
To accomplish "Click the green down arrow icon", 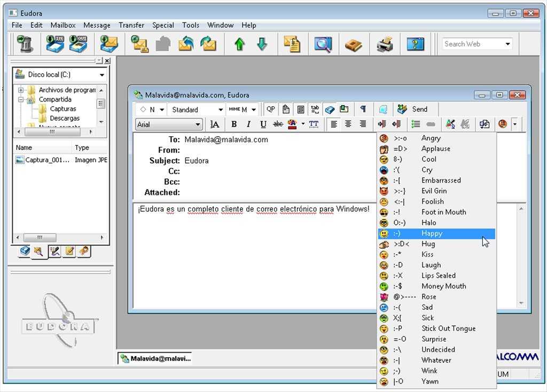I will tap(262, 44).
